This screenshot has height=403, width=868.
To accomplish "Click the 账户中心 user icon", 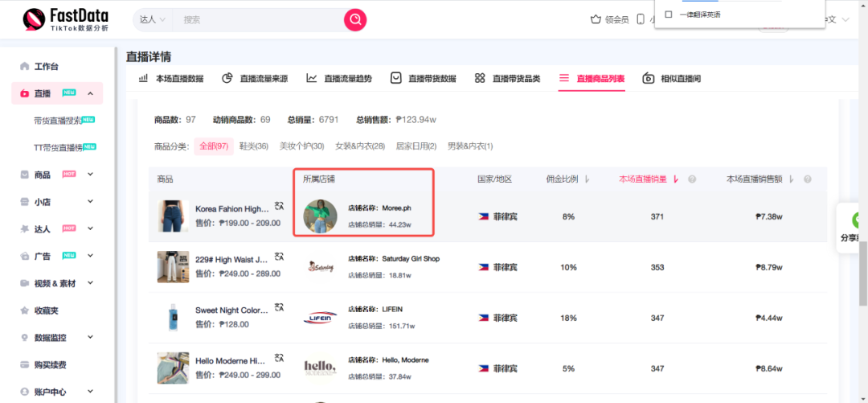I will coord(24,392).
